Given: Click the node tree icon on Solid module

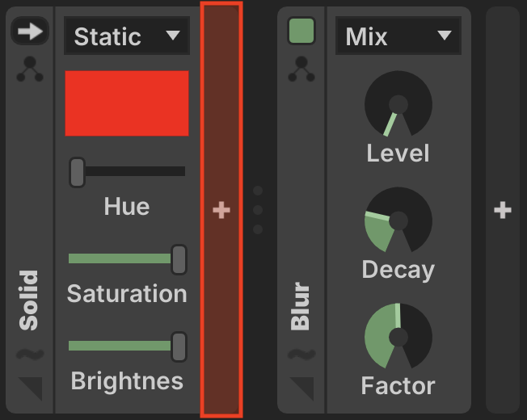Looking at the screenshot, I should [x=30, y=70].
